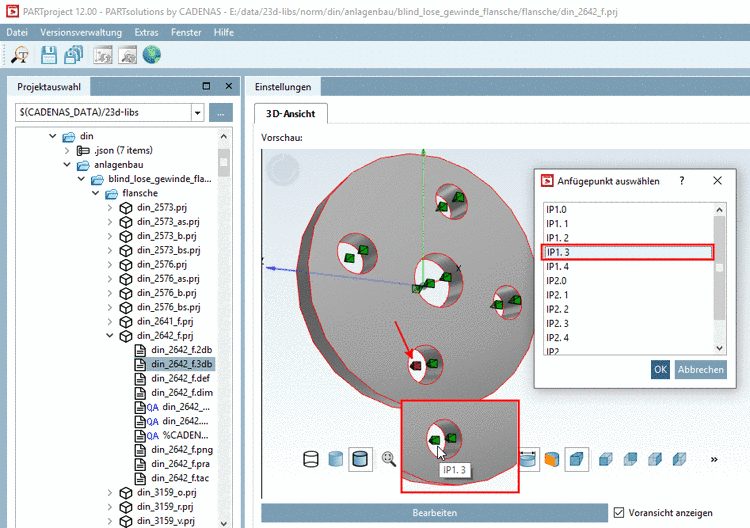This screenshot has width=750, height=528.
Task: Save the project with the floppy icon
Action: point(48,55)
